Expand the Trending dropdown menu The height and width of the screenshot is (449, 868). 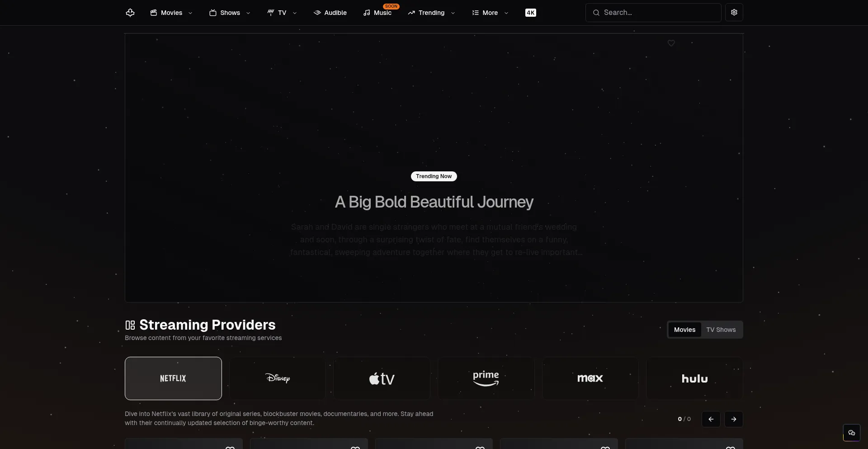click(x=432, y=13)
